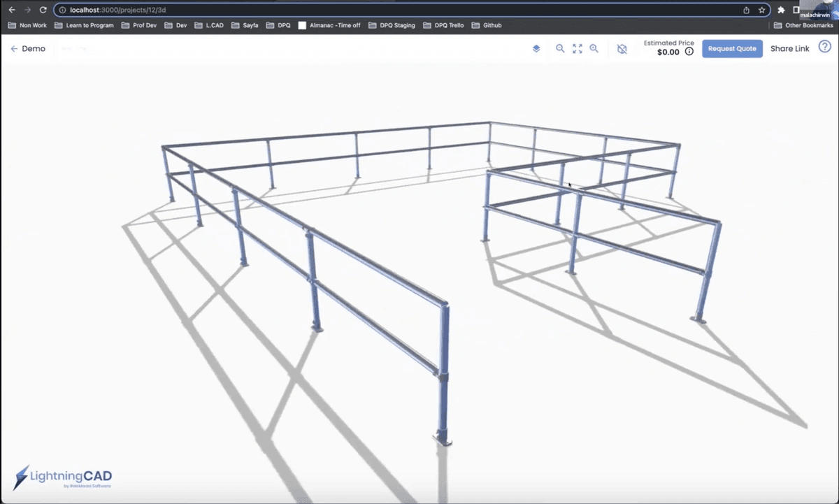Go back using the Demo arrow
This screenshot has width=839, height=504.
coord(14,49)
